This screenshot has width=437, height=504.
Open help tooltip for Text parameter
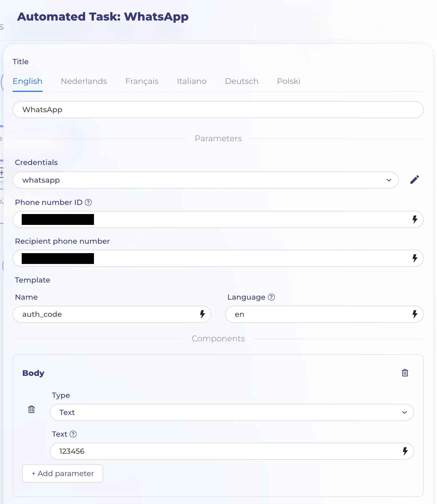point(73,434)
